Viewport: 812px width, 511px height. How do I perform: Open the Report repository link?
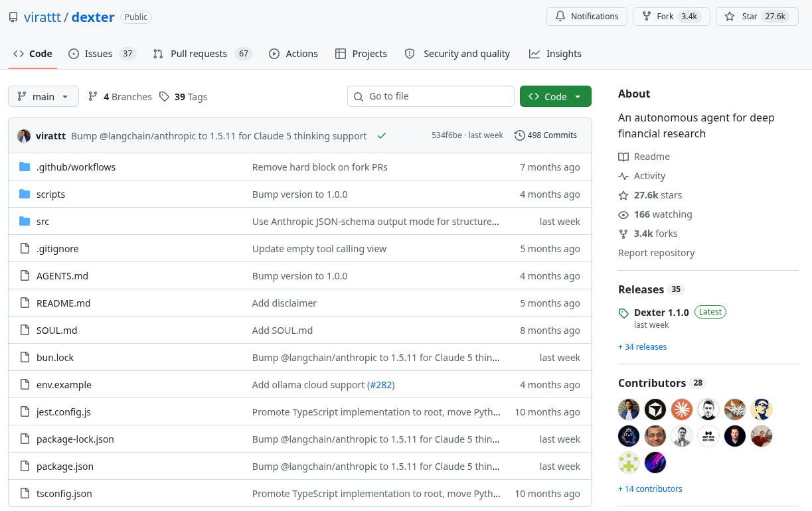[656, 253]
